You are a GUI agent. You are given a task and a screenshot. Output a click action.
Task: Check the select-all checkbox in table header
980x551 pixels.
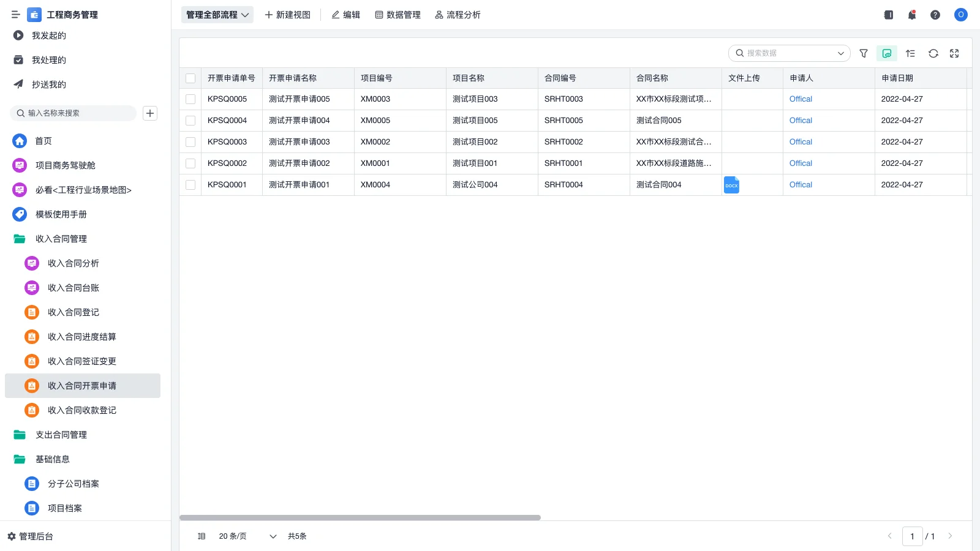point(190,78)
